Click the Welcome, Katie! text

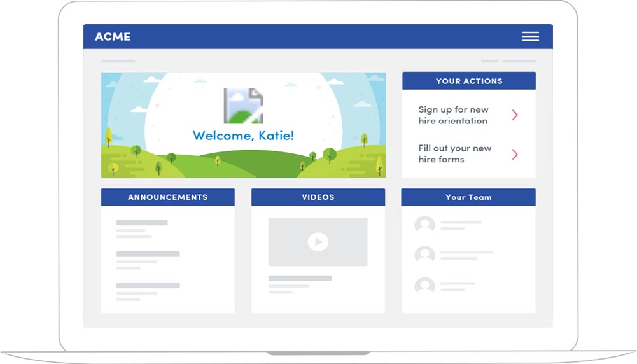(243, 136)
